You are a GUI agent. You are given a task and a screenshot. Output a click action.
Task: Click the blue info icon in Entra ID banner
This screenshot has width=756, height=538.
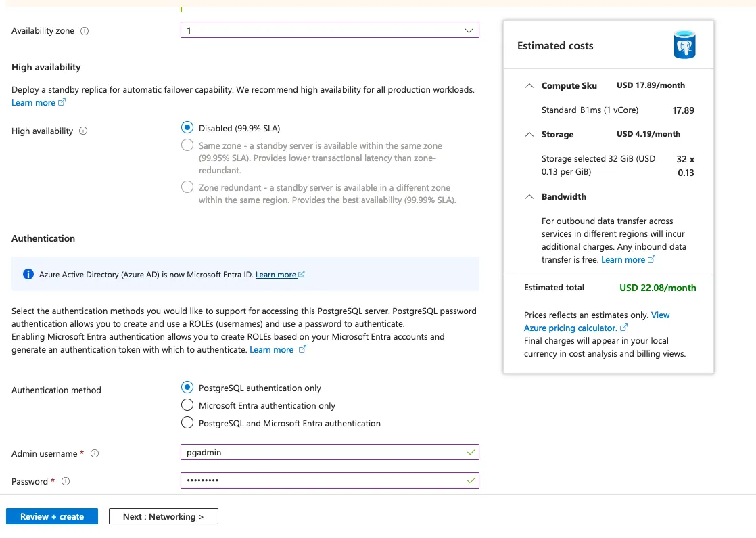[x=28, y=275]
